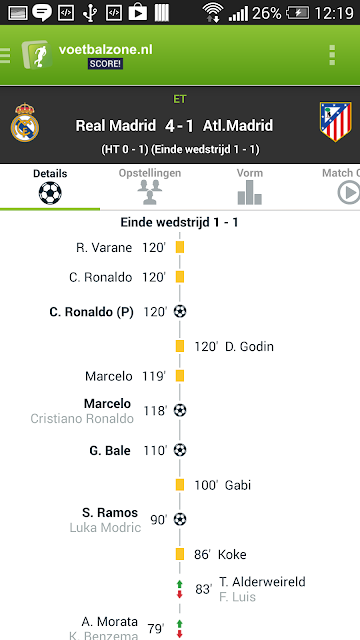Tap the Real Madrid 4-1 score header
Image resolution: width=360 pixels, height=640 pixels.
(x=174, y=126)
